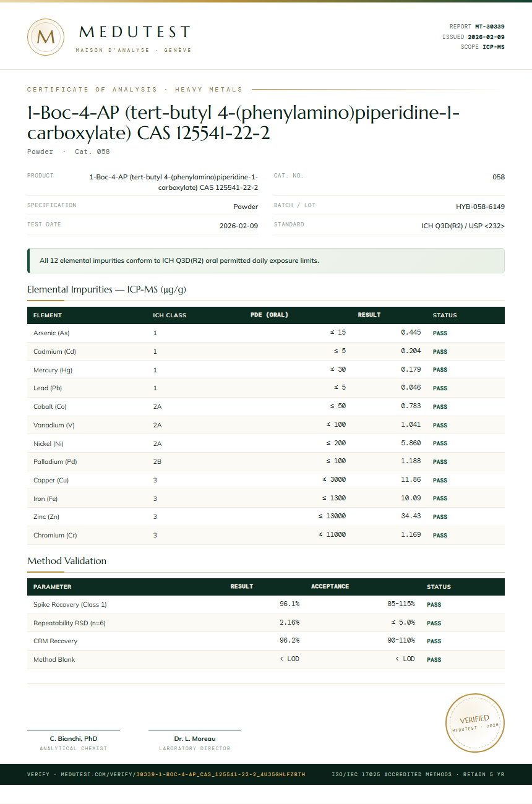Image resolution: width=532 pixels, height=804 pixels.
Task: Click the Cadmium result value 0.204
Action: 411,351
